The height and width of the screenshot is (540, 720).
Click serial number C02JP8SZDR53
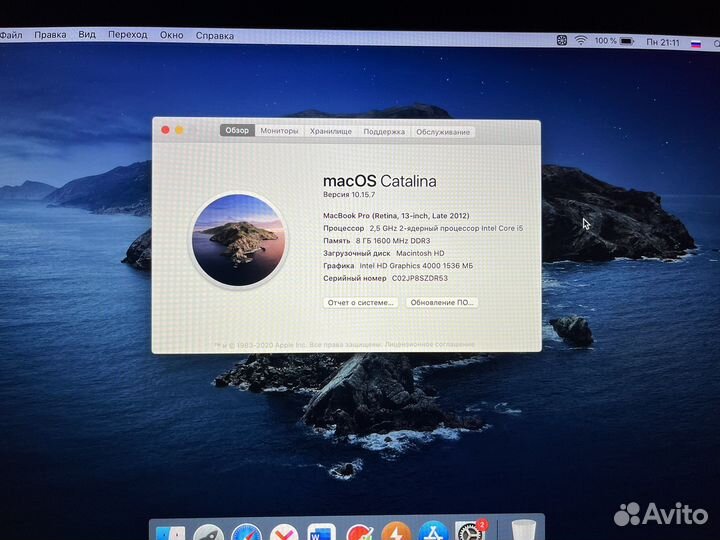[419, 278]
